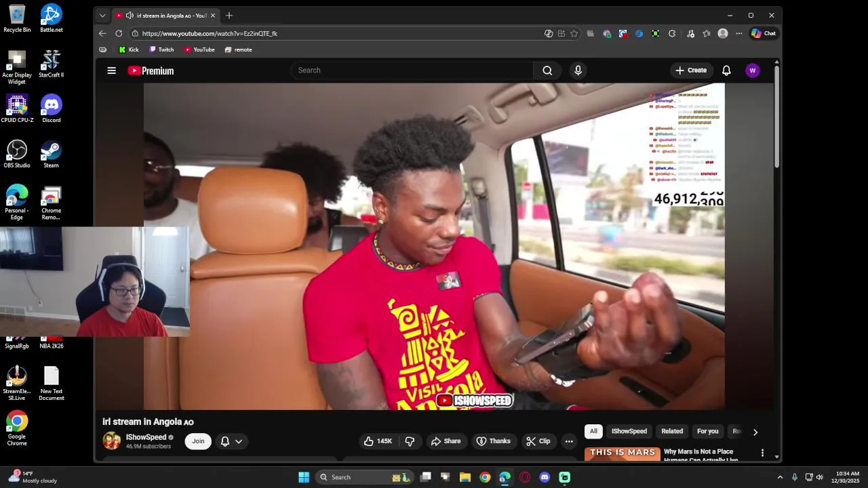This screenshot has height=488, width=868.
Task: Select the Related filter chip
Action: (672, 431)
